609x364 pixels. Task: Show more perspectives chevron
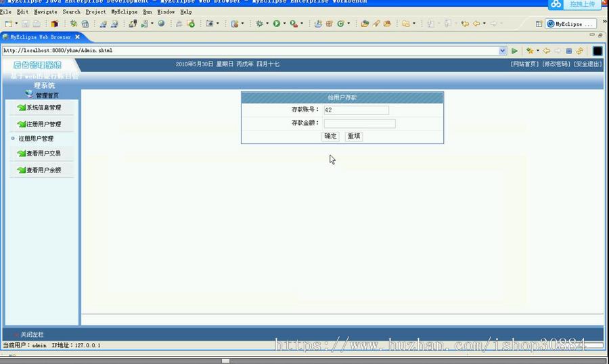[605, 22]
